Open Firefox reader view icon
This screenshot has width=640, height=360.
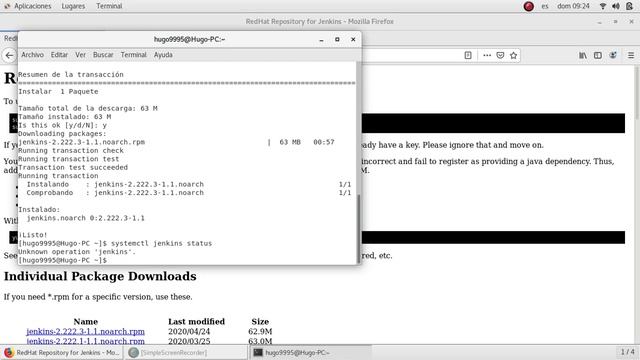point(468,55)
